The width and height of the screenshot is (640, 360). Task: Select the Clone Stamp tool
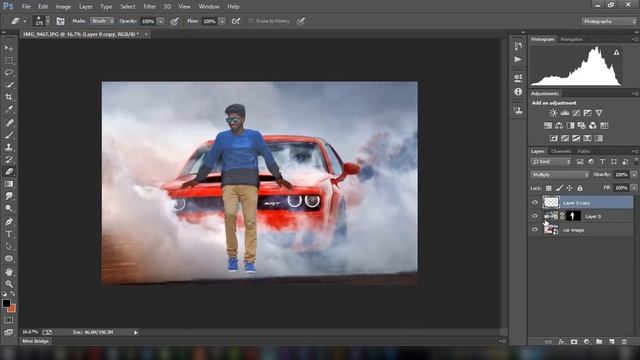tap(9, 147)
